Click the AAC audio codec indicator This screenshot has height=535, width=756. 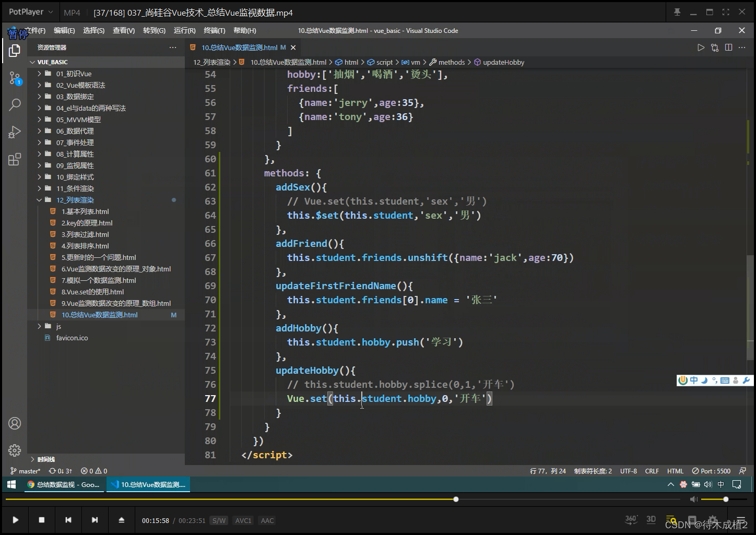pos(267,520)
